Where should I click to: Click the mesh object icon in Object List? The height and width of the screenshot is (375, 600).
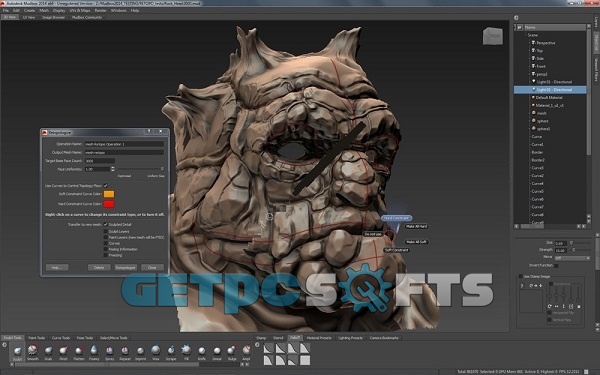pyautogui.click(x=533, y=113)
